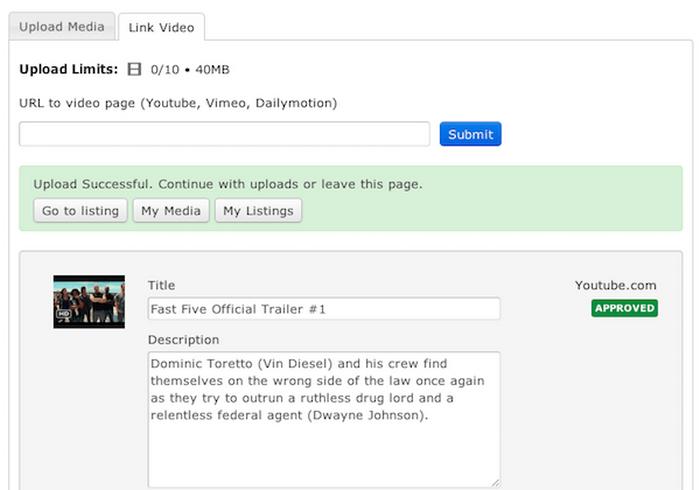
Task: Click inside the Description text area
Action: 323,418
